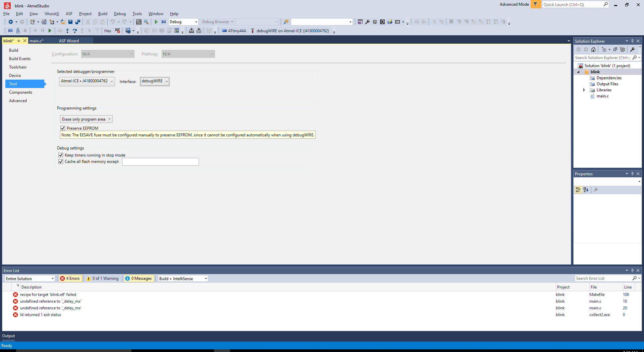The width and height of the screenshot is (644, 352).
Task: Start without debugging using green play icon
Action: click(x=156, y=22)
